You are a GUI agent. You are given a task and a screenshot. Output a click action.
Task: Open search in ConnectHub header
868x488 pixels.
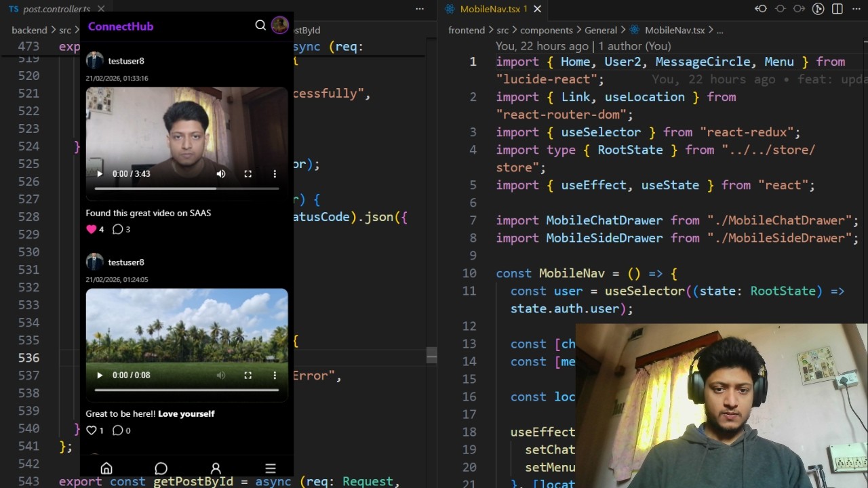pyautogui.click(x=260, y=25)
